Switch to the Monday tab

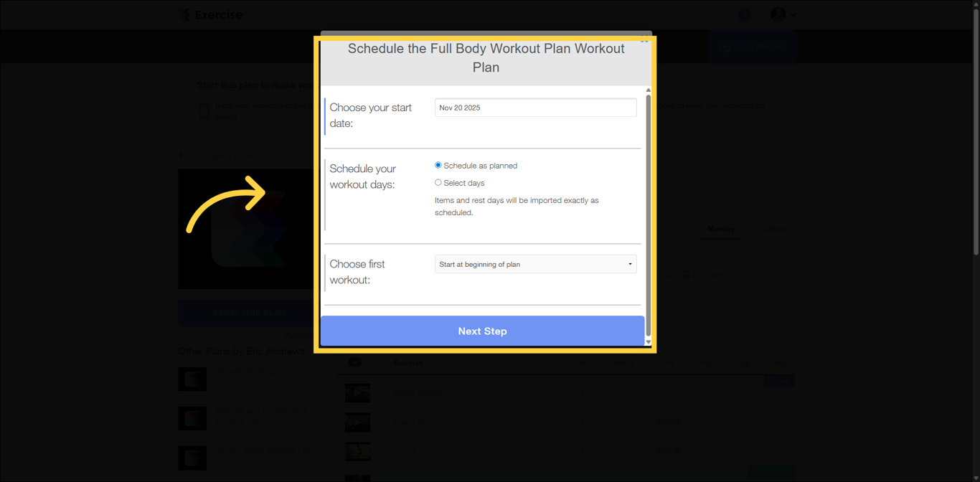click(721, 229)
